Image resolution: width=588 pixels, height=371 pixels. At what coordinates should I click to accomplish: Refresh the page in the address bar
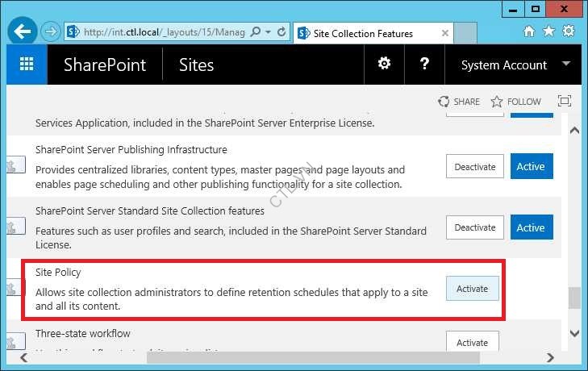(x=281, y=33)
